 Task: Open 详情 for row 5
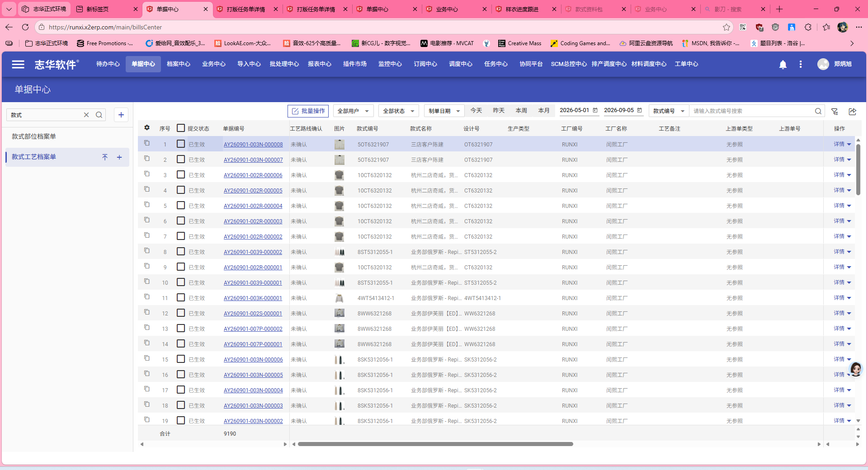[x=839, y=206]
